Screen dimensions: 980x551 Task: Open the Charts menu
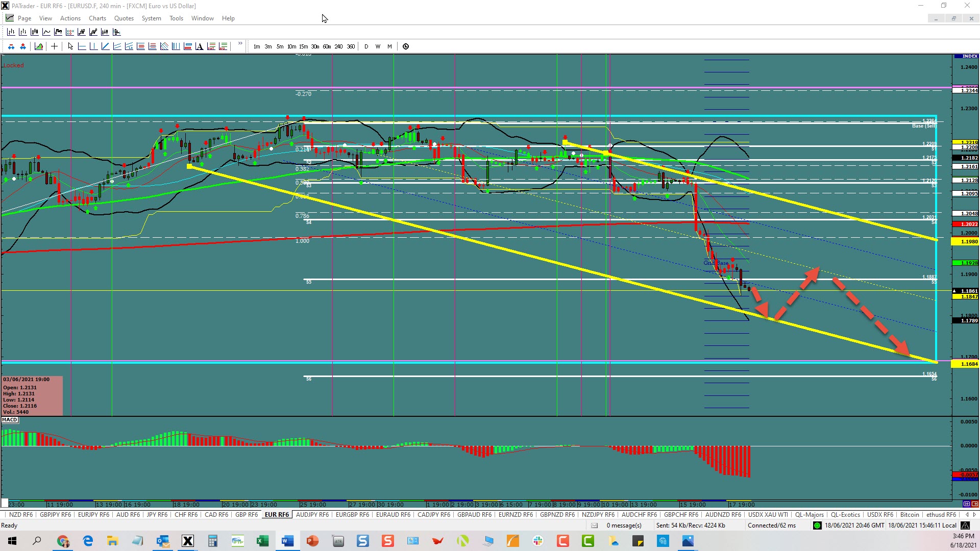[x=97, y=18]
